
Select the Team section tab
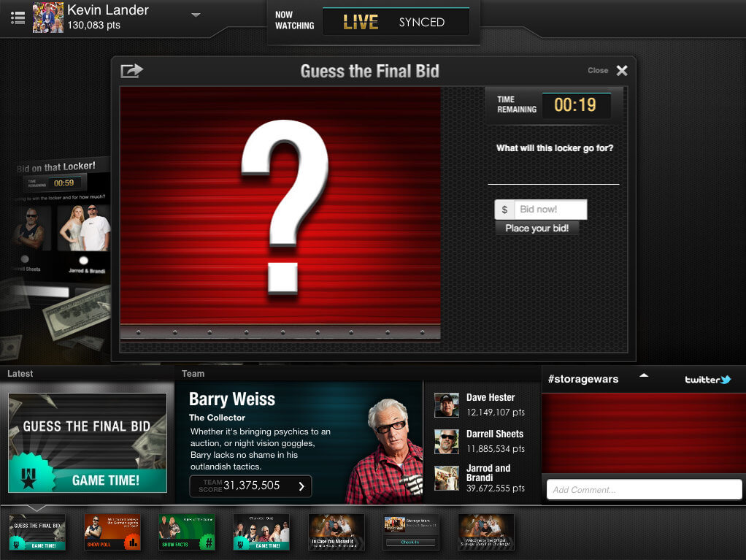[x=193, y=374]
